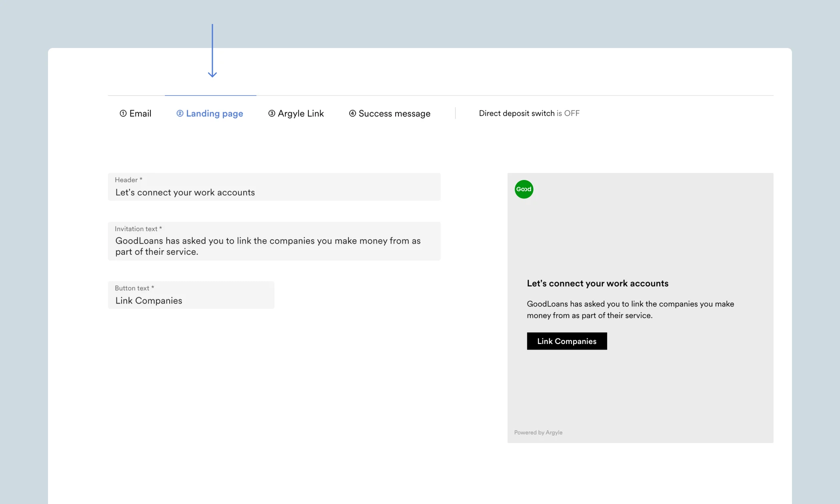The height and width of the screenshot is (504, 840).
Task: Click the Direct deposit switch status
Action: point(529,114)
